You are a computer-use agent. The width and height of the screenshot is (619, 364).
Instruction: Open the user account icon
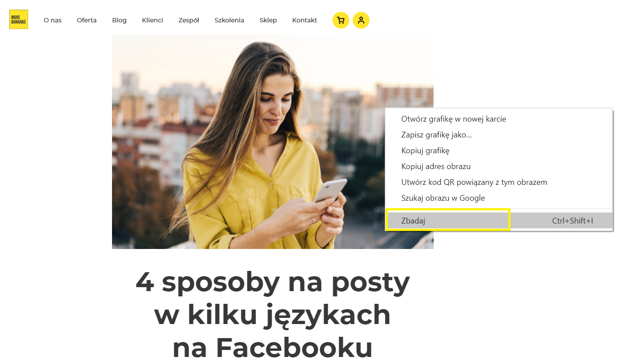361,20
